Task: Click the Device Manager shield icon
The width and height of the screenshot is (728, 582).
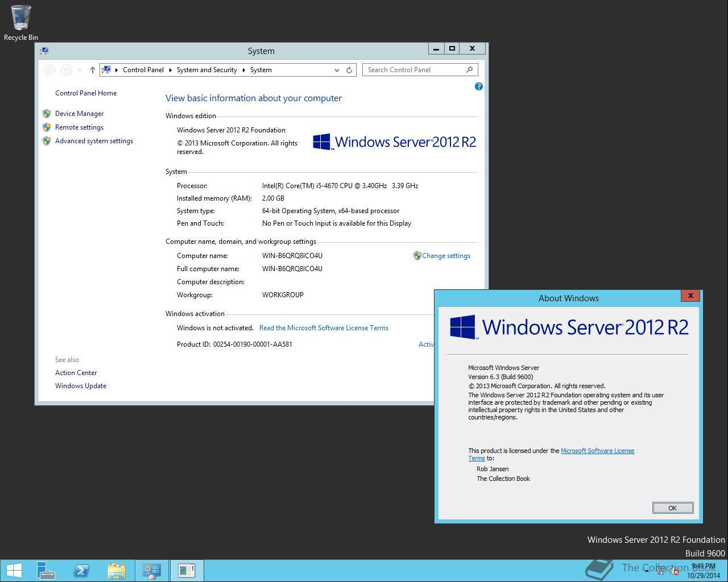Action: [x=47, y=114]
